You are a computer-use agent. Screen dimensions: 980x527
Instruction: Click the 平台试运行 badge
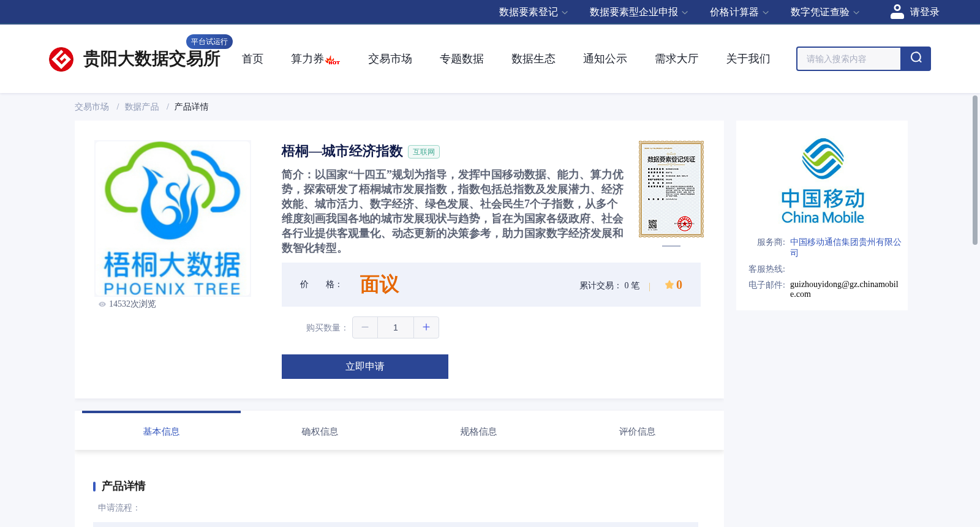pyautogui.click(x=209, y=42)
